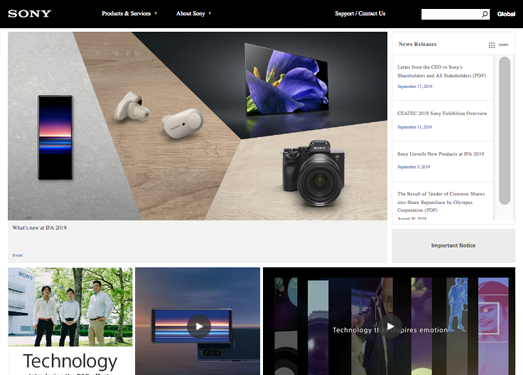Click the search magnifier icon
523x375 pixels.
click(x=485, y=14)
